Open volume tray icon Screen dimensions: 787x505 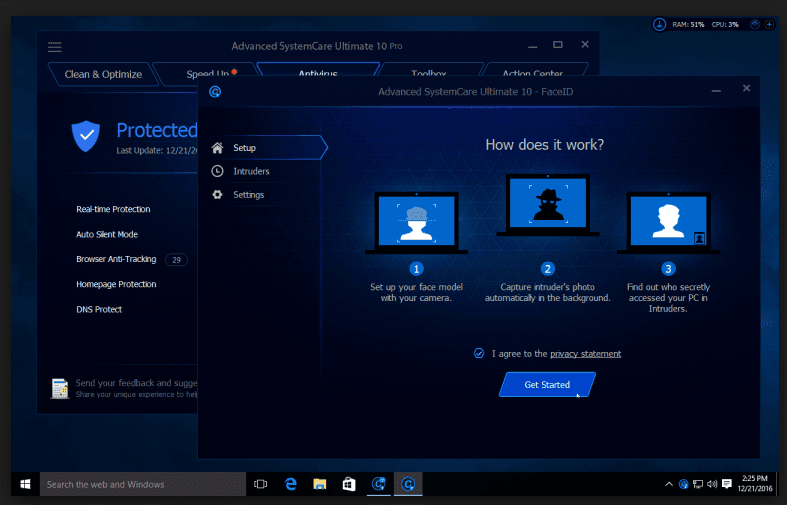click(712, 484)
